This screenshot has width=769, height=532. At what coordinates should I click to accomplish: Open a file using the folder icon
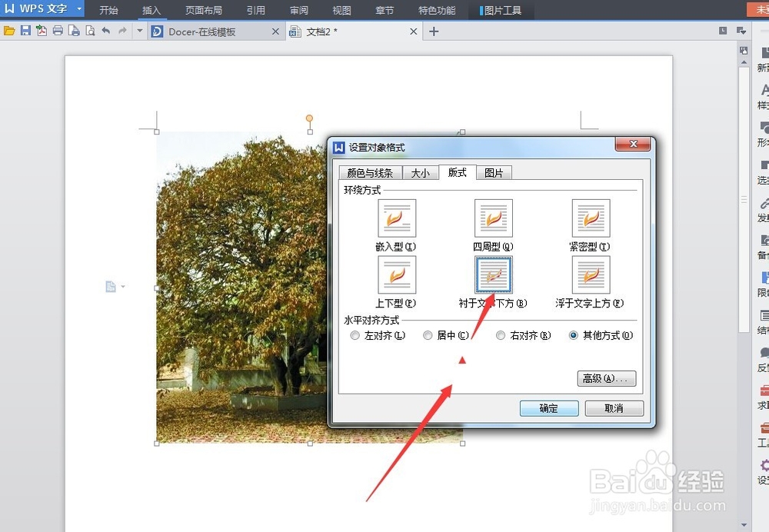pyautogui.click(x=10, y=31)
